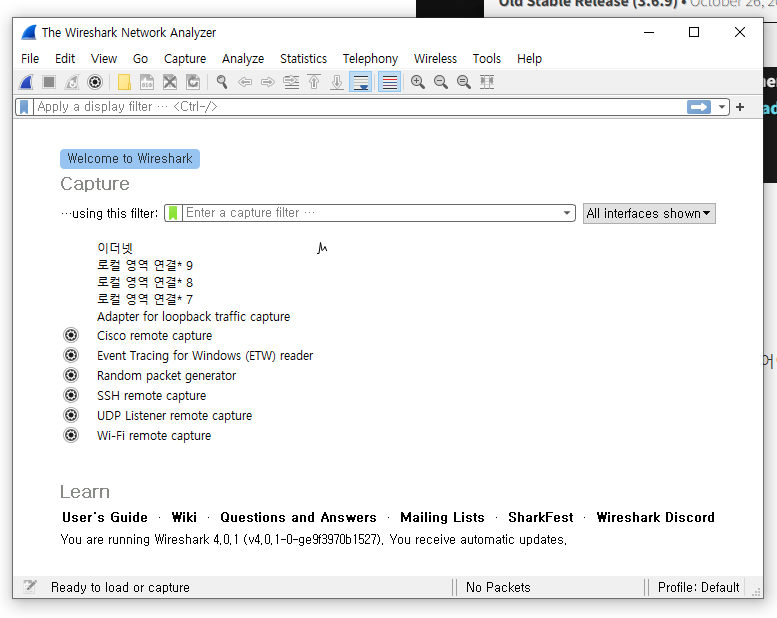Open the Analyze menu
The width and height of the screenshot is (777, 618).
point(243,58)
